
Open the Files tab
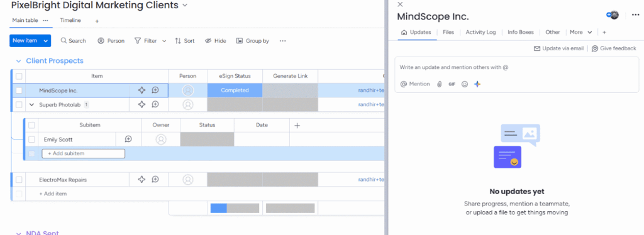point(448,32)
